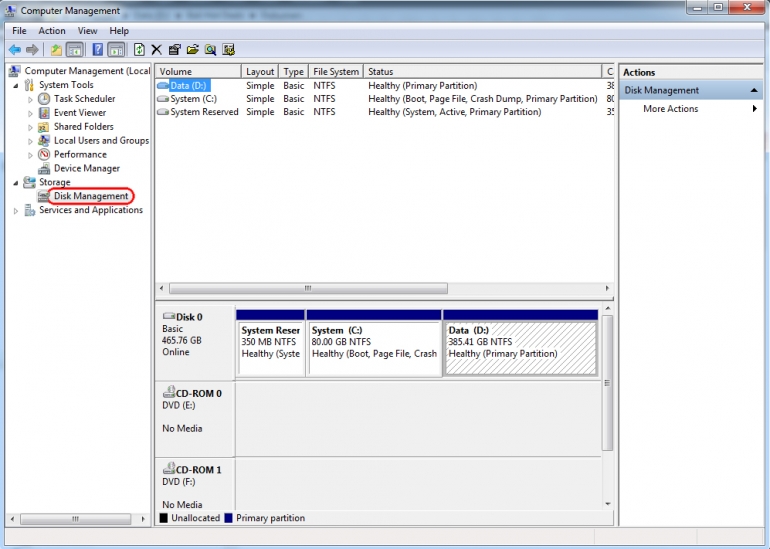
Task: Click the System Tools node icon
Action: 29,85
